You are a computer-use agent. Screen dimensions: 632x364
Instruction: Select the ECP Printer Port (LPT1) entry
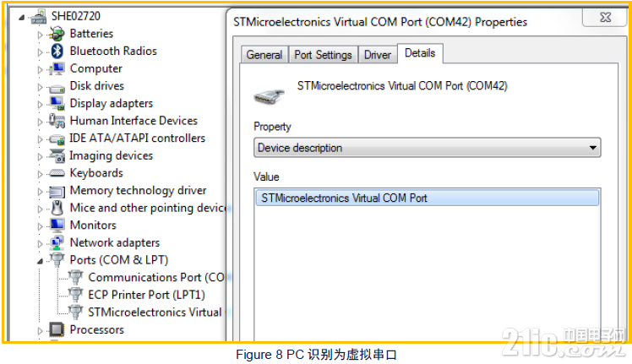[146, 295]
